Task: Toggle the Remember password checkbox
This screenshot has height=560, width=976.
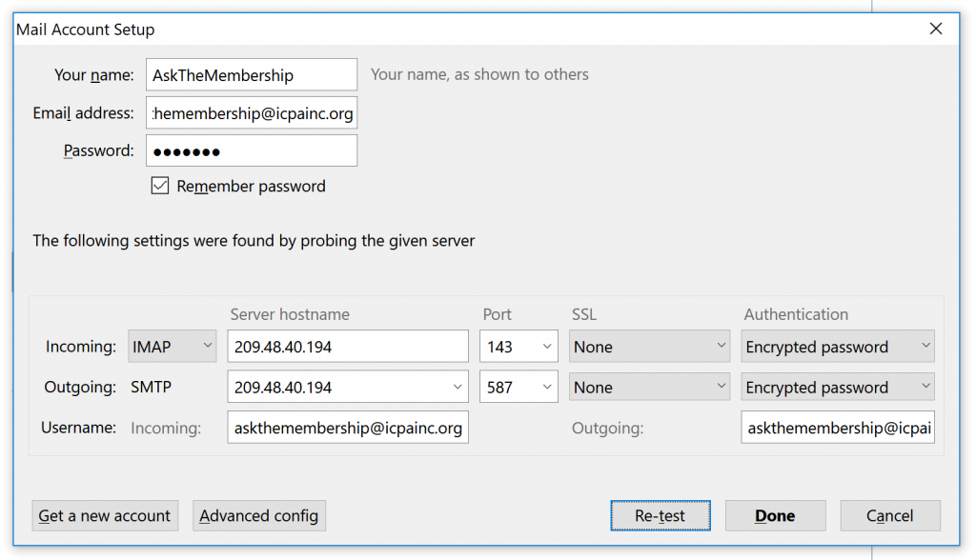Action: (x=160, y=186)
